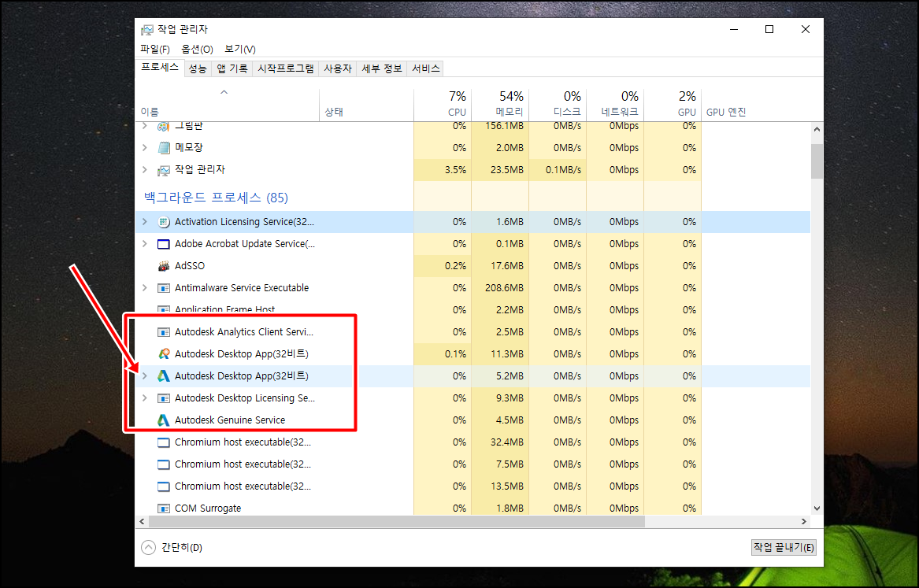Click the AdSSO process icon
919x588 pixels.
[164, 266]
